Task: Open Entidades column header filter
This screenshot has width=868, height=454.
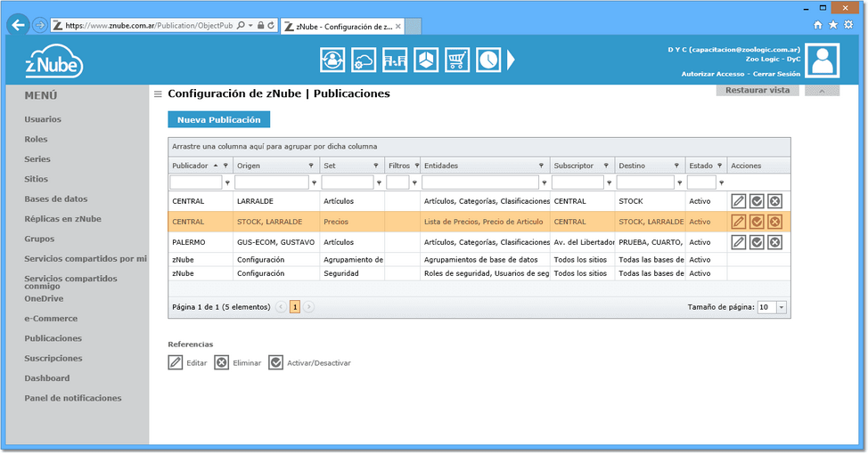Action: pos(542,166)
